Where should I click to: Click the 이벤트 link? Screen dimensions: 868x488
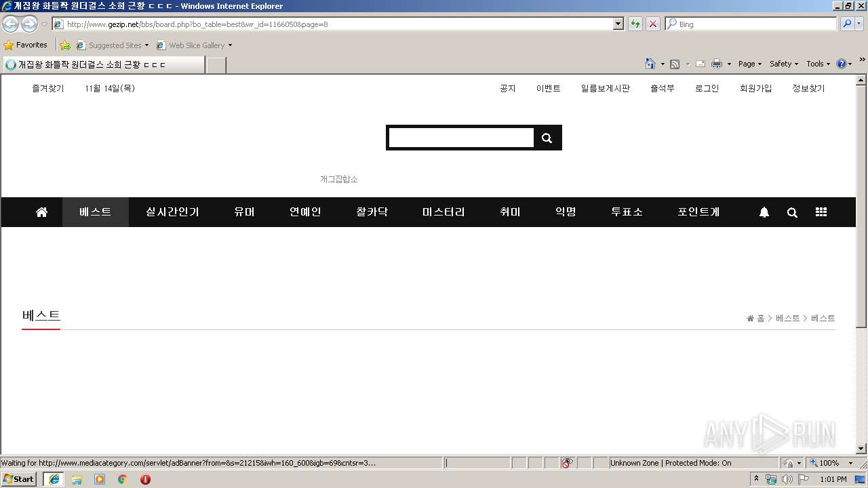[x=548, y=88]
